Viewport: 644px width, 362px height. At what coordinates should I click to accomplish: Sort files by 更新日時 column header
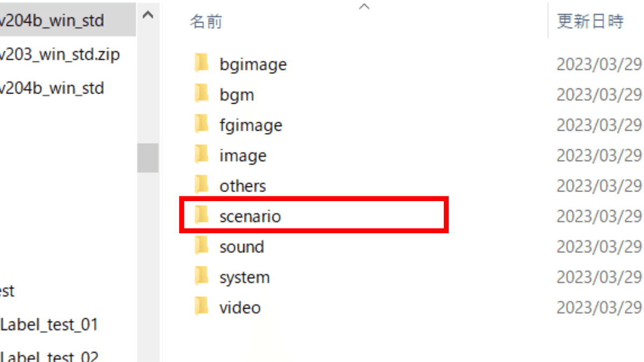coord(590,21)
